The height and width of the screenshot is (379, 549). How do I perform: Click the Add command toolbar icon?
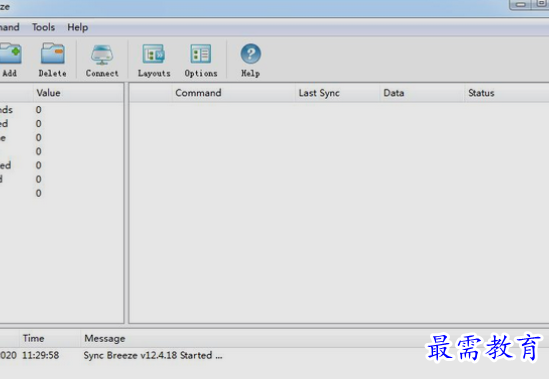pos(11,54)
